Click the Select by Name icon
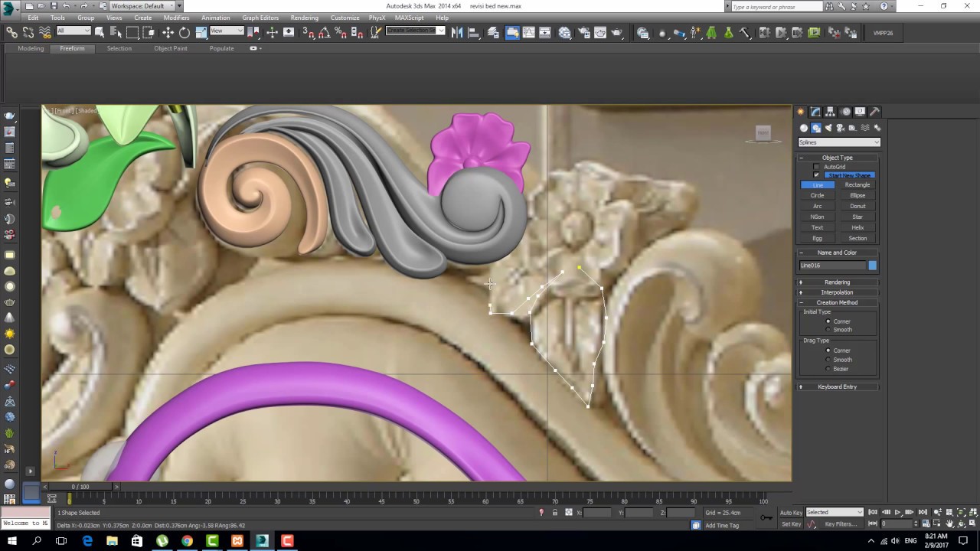The height and width of the screenshot is (551, 980). coord(116,32)
